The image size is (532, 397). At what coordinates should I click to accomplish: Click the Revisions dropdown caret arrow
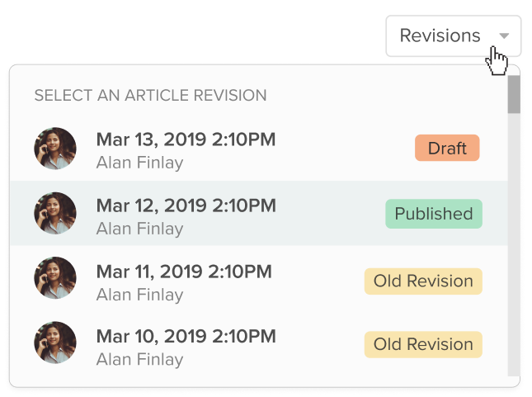point(504,36)
